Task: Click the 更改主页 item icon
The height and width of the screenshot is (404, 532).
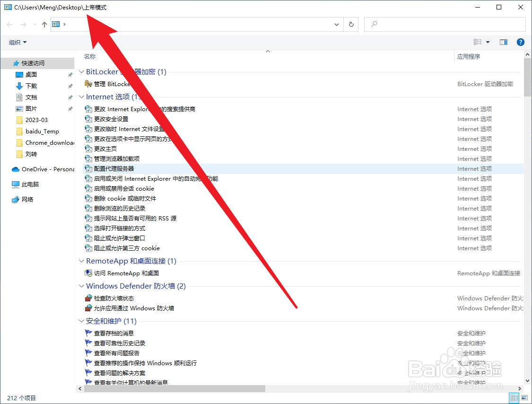Action: [x=88, y=149]
